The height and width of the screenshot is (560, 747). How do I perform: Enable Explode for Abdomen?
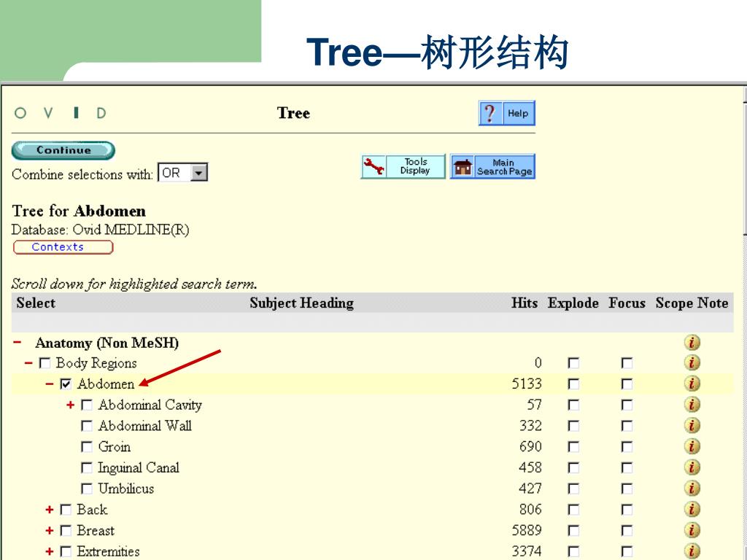click(x=573, y=384)
